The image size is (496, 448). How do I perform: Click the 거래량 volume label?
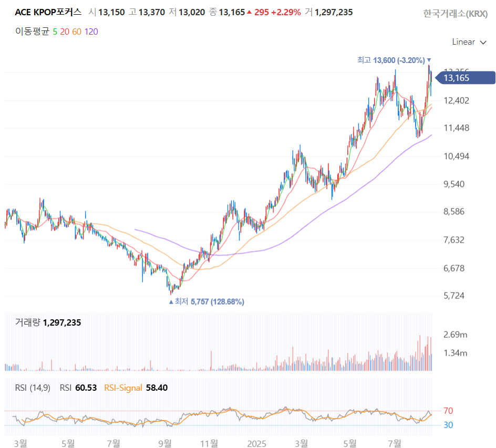(28, 322)
